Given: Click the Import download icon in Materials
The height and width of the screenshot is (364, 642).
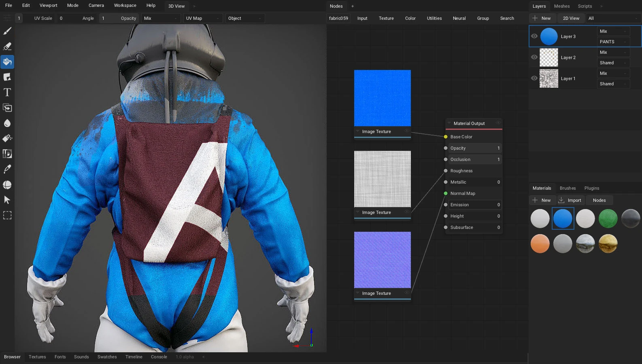Looking at the screenshot, I should 561,200.
